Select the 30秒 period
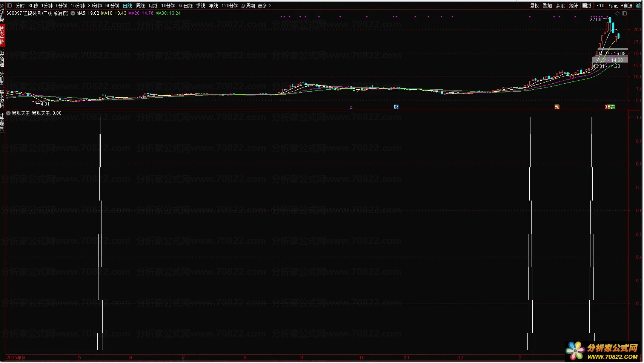 coord(33,6)
